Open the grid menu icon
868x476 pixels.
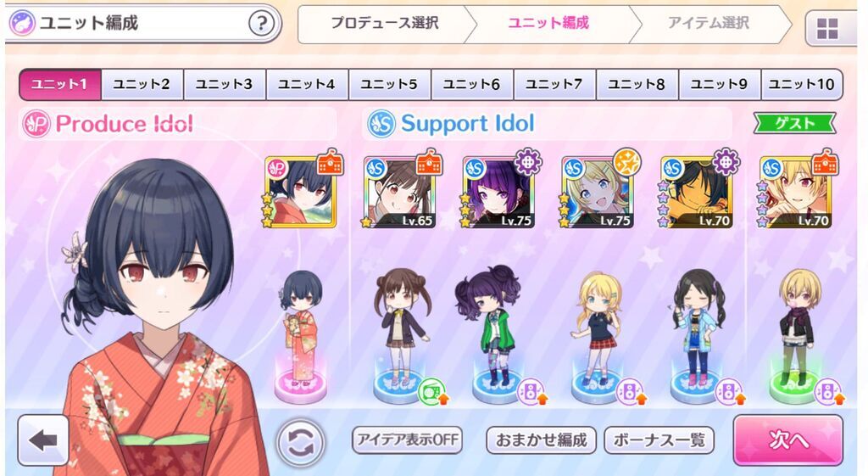[827, 28]
